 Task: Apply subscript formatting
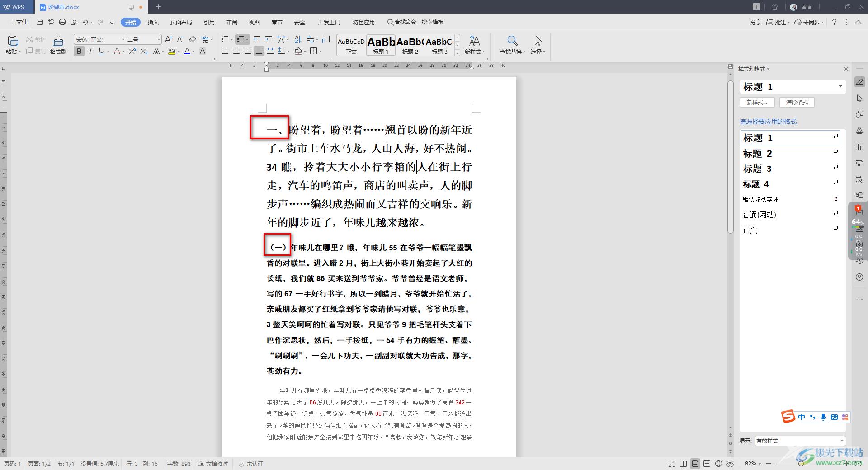click(x=144, y=51)
